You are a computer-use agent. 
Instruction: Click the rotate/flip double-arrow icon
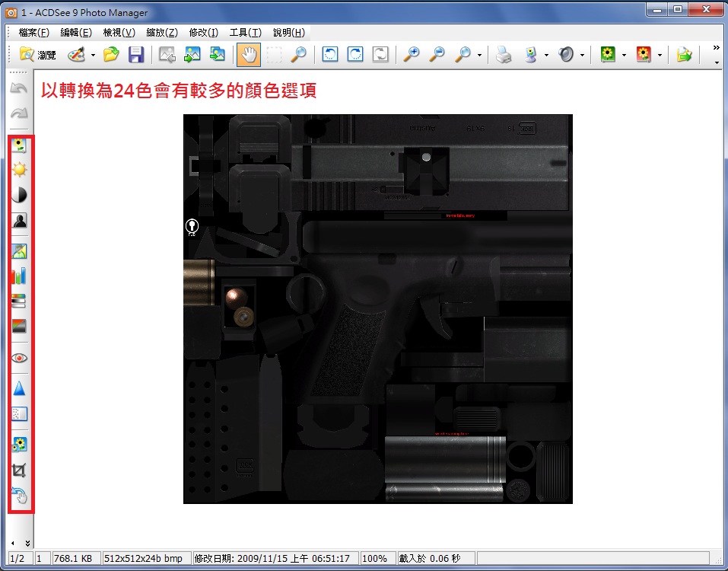(x=380, y=55)
